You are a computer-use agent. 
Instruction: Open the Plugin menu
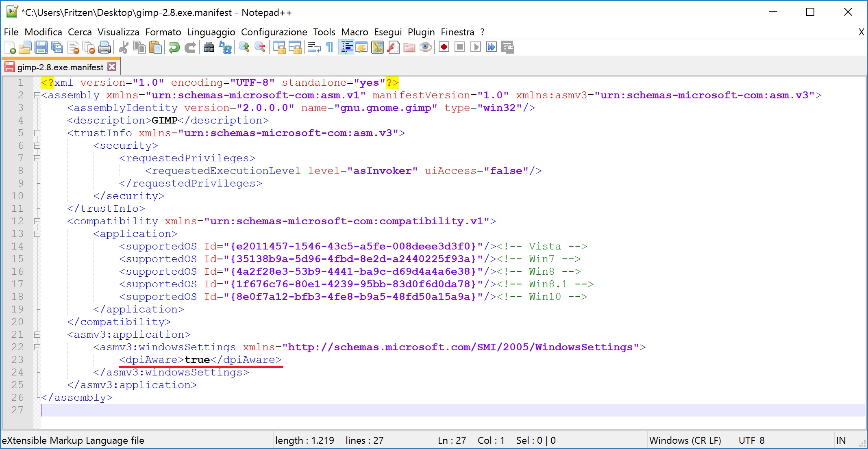tap(421, 32)
